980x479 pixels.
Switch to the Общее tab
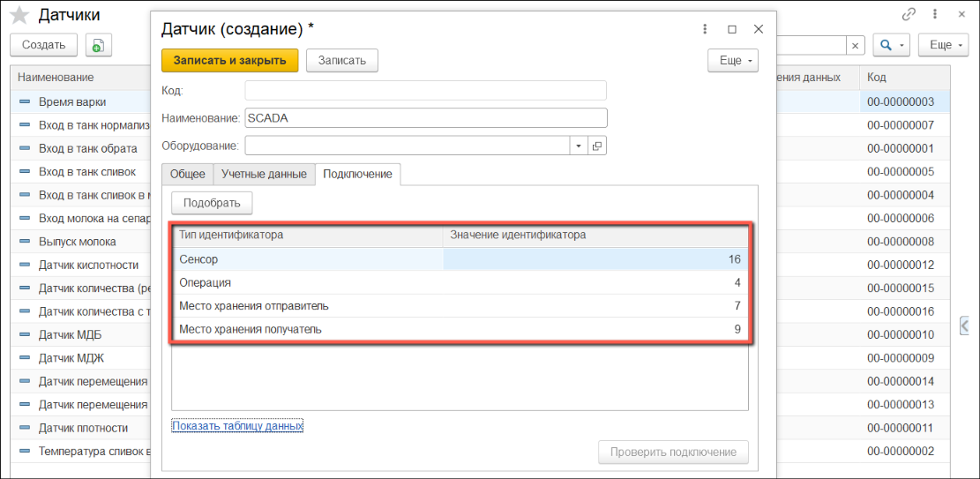point(187,174)
